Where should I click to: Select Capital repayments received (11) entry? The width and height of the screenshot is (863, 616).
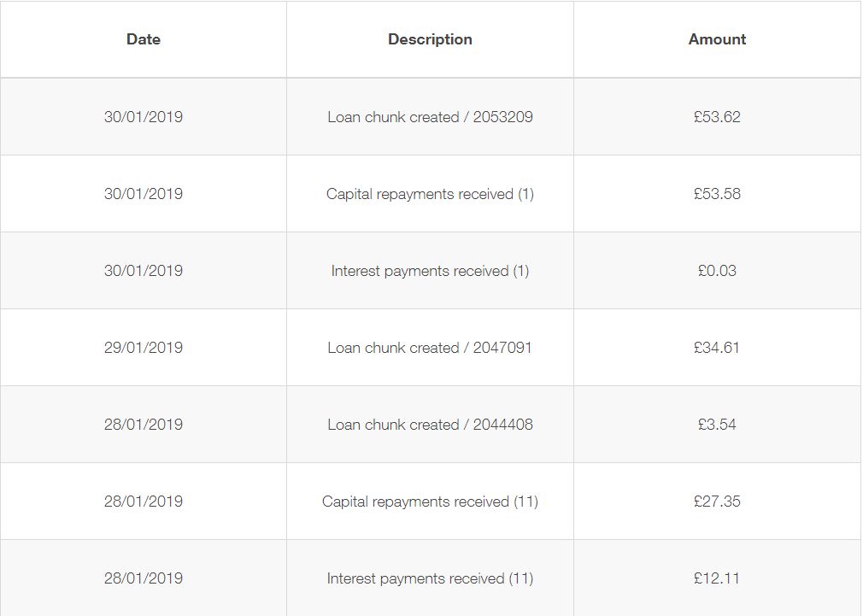430,502
